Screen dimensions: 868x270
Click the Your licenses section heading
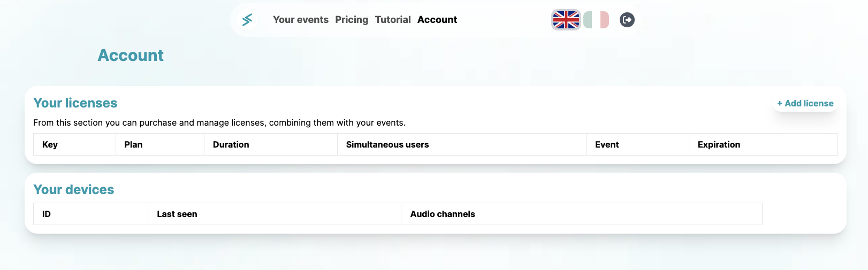pyautogui.click(x=75, y=103)
